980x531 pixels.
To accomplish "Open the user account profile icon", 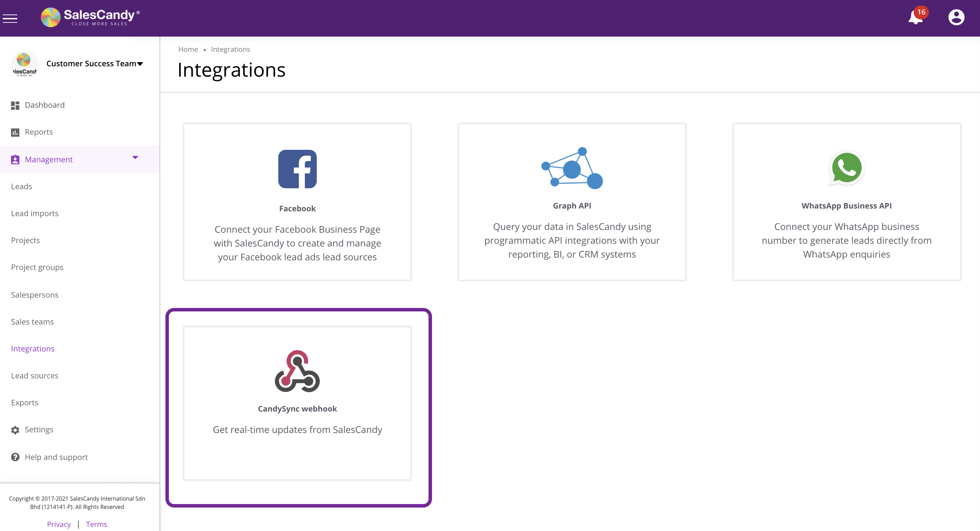I will [x=956, y=18].
